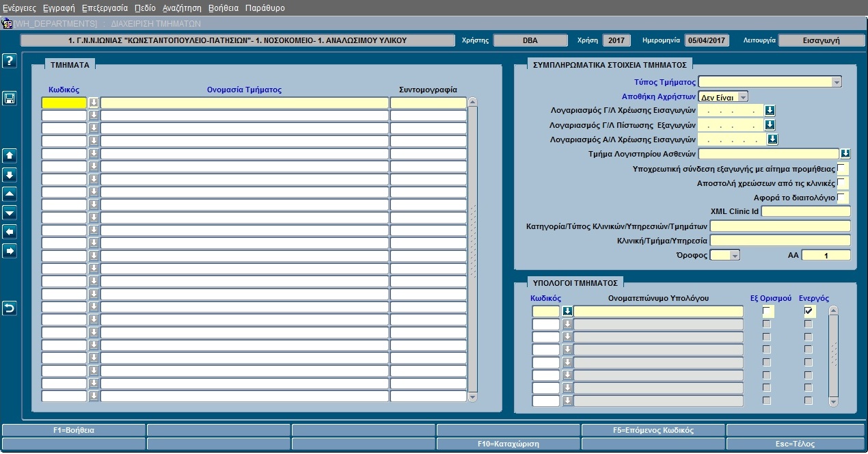
Task: Focus Λογαριασμός Γ/Λ Πίστωσης Εξαγωγών account field
Action: 731,125
